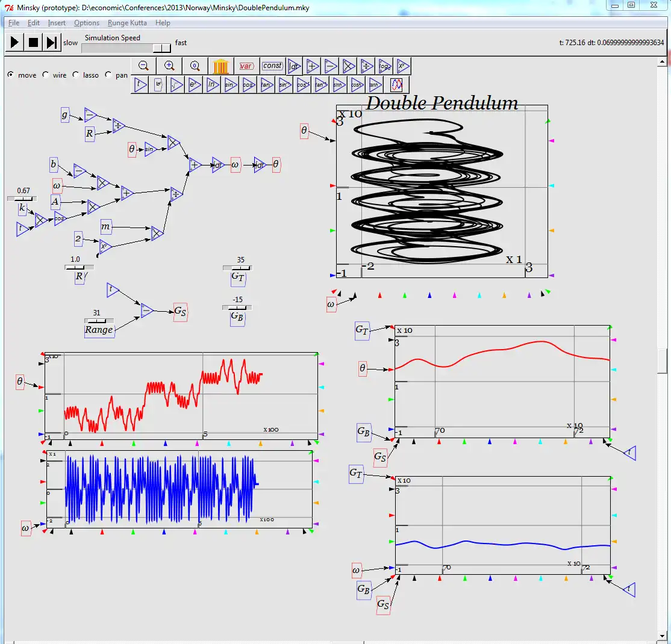The width and height of the screenshot is (671, 644).
Task: Select the wire radio button
Action: tap(45, 75)
